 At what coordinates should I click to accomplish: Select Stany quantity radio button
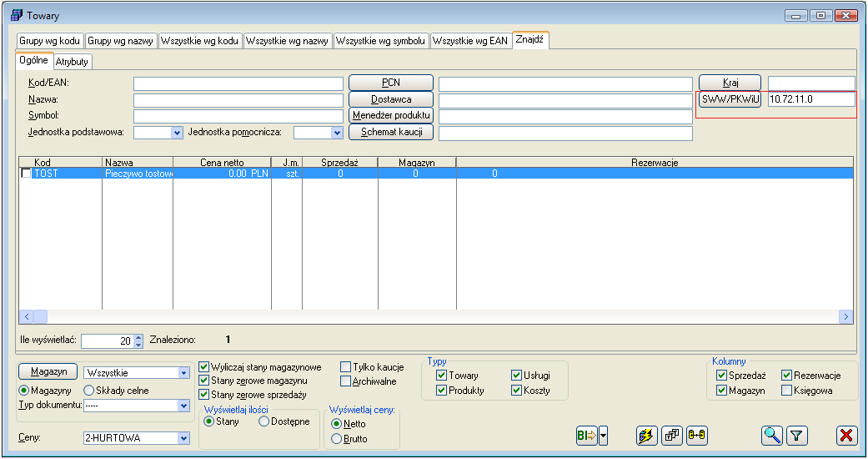209,421
